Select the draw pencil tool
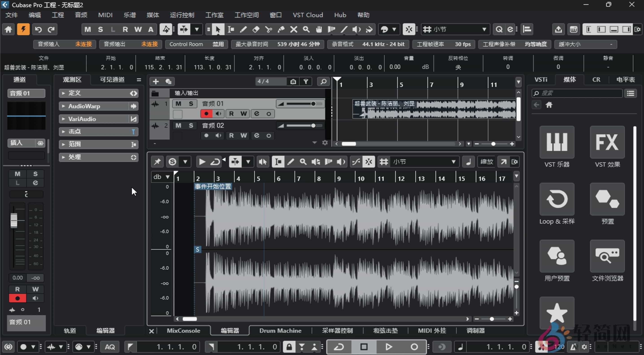The image size is (644, 355). 243,29
